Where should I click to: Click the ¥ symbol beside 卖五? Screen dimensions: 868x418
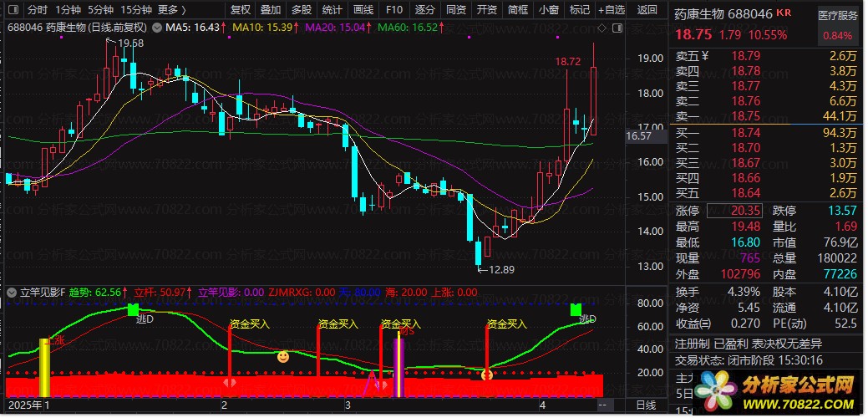(x=705, y=56)
